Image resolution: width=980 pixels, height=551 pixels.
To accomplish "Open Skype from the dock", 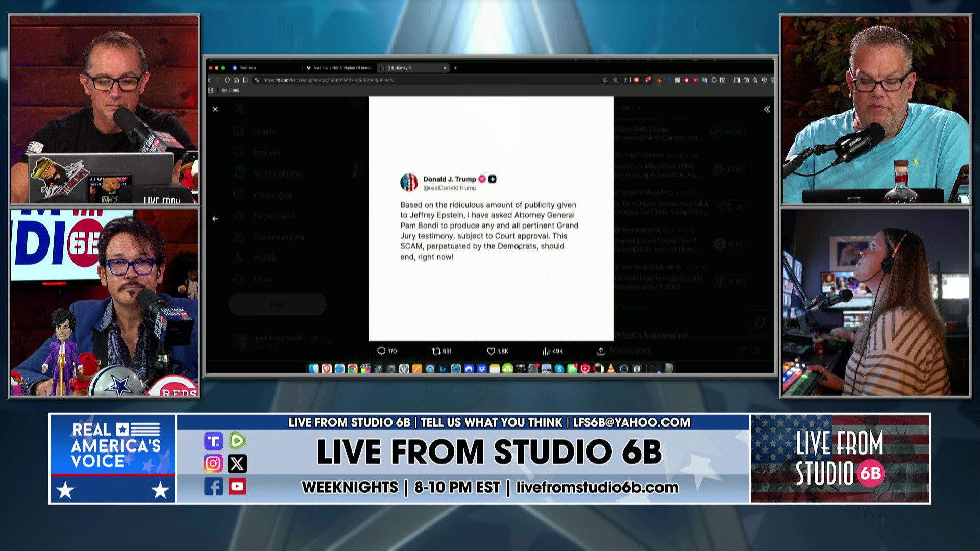I will click(559, 368).
